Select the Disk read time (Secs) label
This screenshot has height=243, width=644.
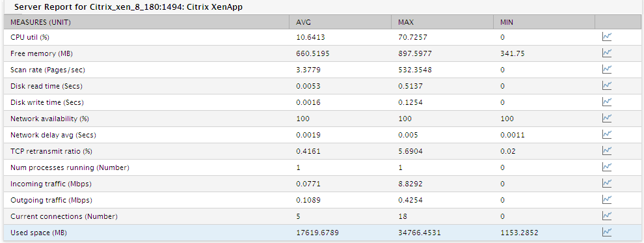[x=46, y=86]
